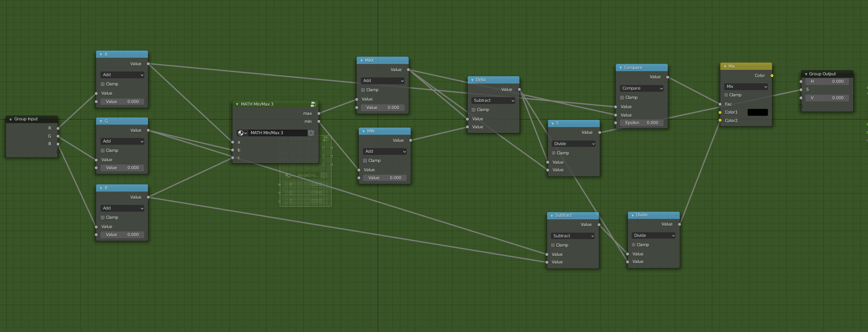This screenshot has height=332, width=868.
Task: Click the Value 0.000 field in MIN node
Action: [x=385, y=178]
